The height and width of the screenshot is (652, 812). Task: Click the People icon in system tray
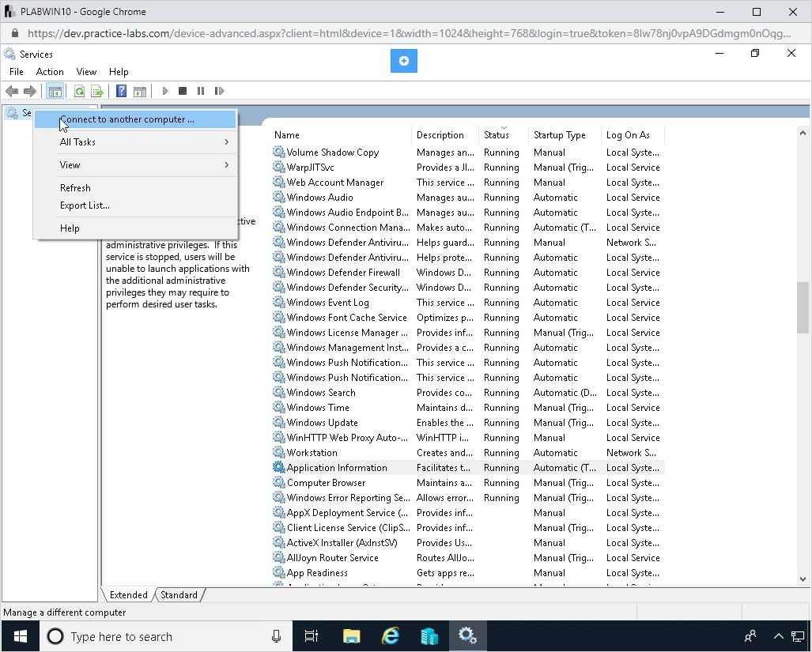[750, 636]
